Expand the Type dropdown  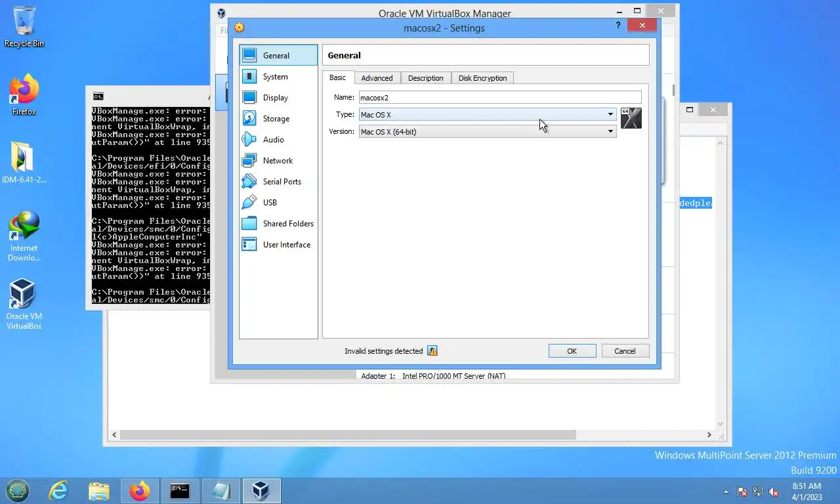click(610, 114)
